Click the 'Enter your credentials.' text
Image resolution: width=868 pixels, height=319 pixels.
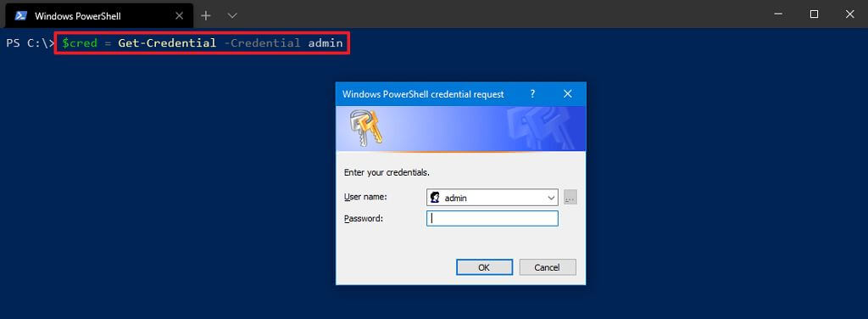[x=387, y=172]
